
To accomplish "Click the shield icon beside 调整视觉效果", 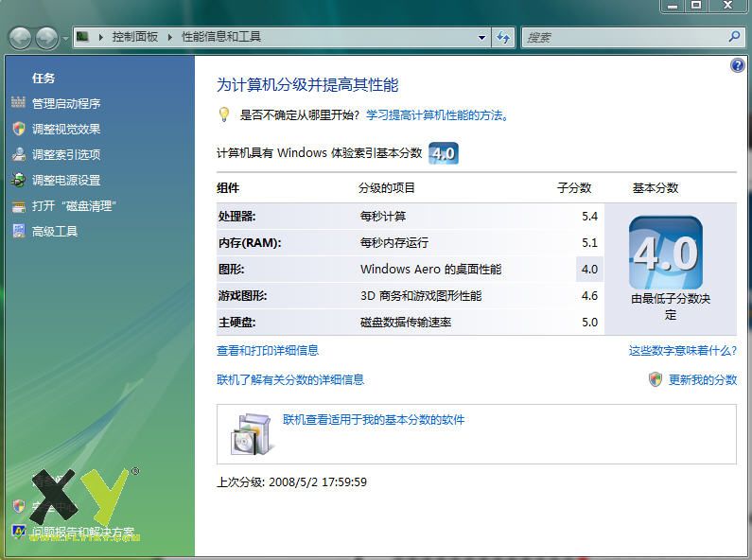I will point(18,129).
